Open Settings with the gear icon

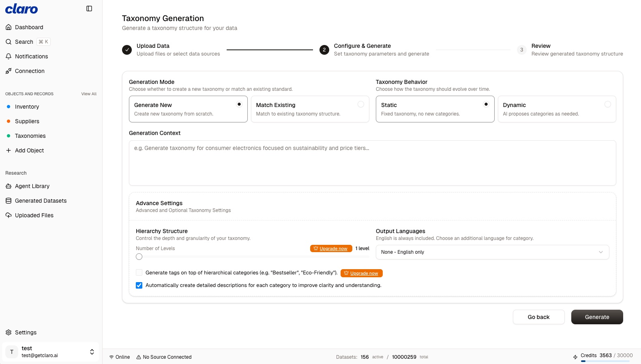pos(9,332)
